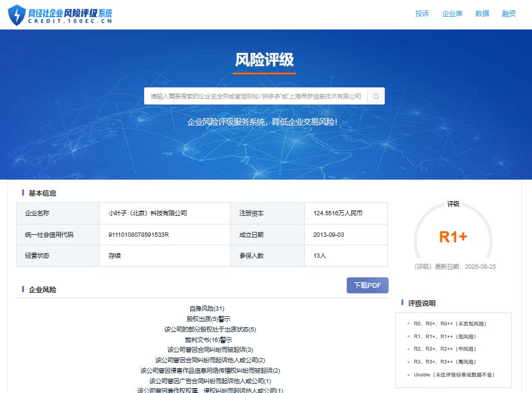Click the magnifier search icon button
This screenshot has height=393, width=532.
pyautogui.click(x=376, y=97)
